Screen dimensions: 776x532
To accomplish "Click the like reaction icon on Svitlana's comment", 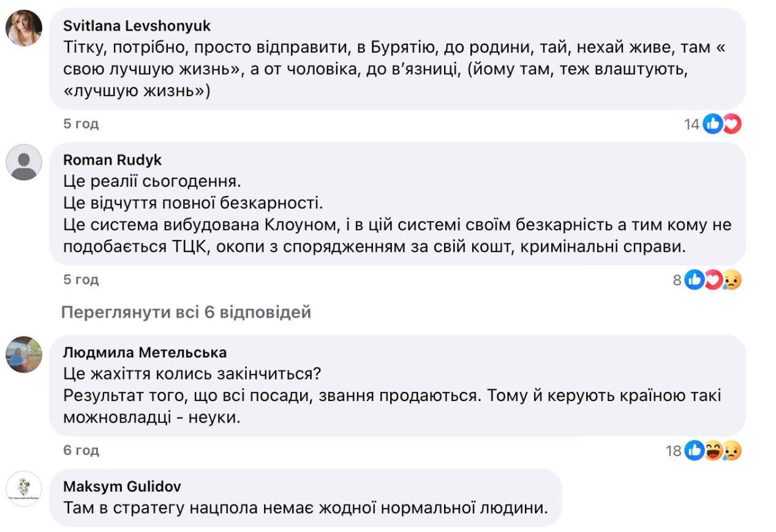I will coord(713,124).
